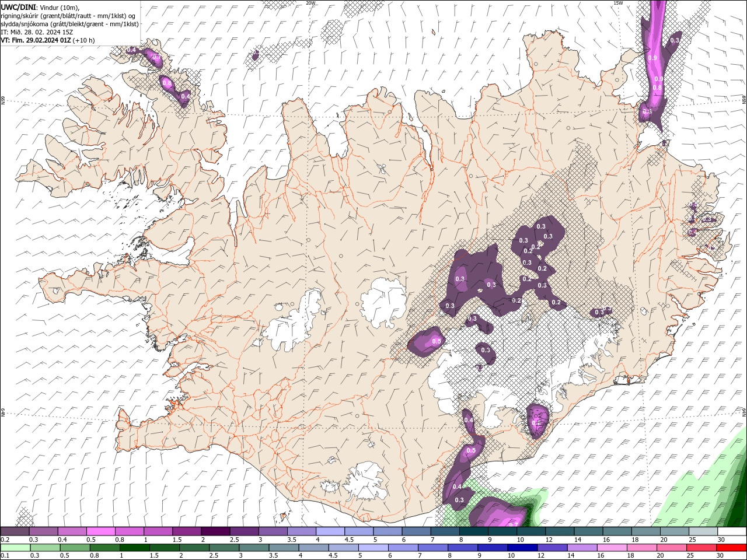Screen dimensions: 747x560
Task: Pick the lower legend swatch starting at 0.8
Action: [104, 548]
